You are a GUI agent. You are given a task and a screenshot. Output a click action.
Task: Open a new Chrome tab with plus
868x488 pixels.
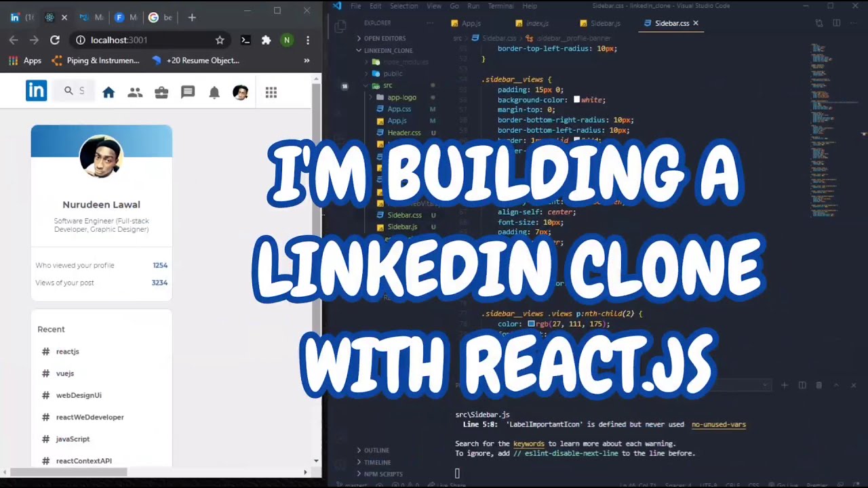[192, 17]
